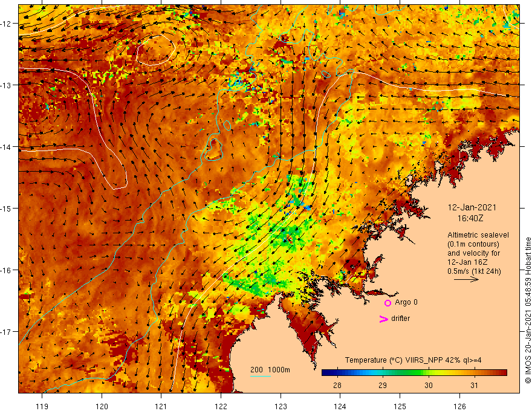The image size is (532, 411).
Task: Click 'and velocity for' legend line
Action: (473, 253)
